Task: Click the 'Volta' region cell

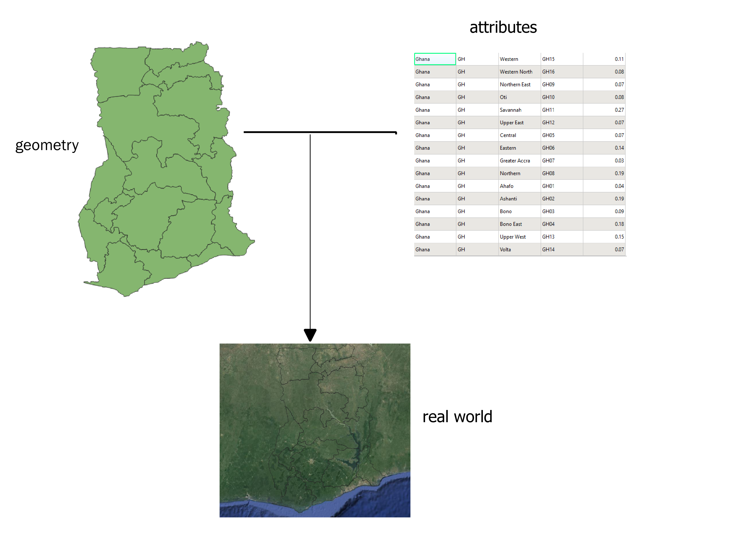Action: tap(519, 249)
